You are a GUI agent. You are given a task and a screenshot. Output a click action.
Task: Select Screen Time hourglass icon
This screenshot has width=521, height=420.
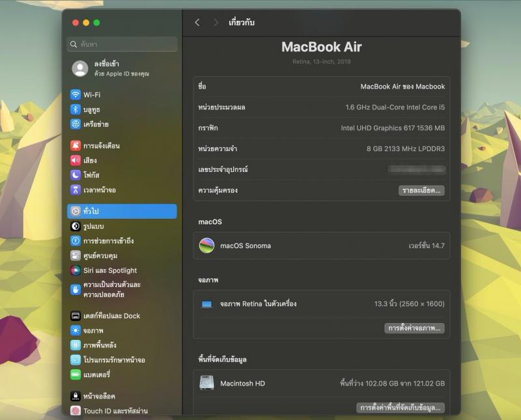(76, 189)
